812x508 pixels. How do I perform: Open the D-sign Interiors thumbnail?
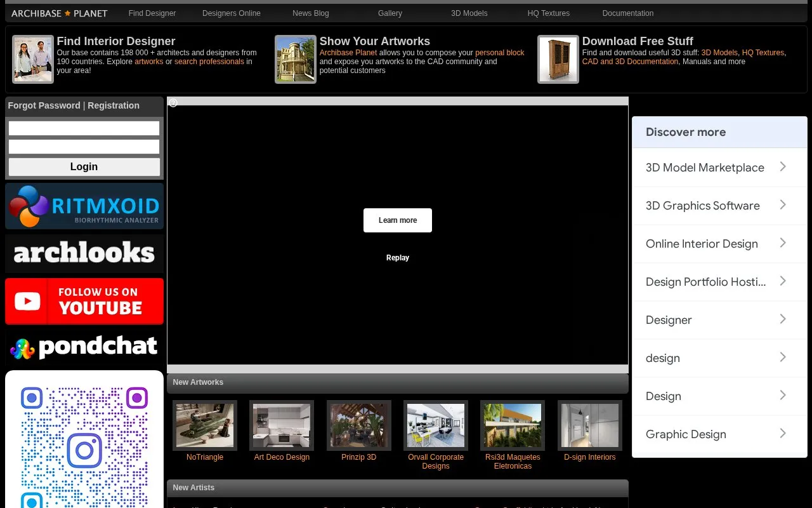[x=590, y=425]
